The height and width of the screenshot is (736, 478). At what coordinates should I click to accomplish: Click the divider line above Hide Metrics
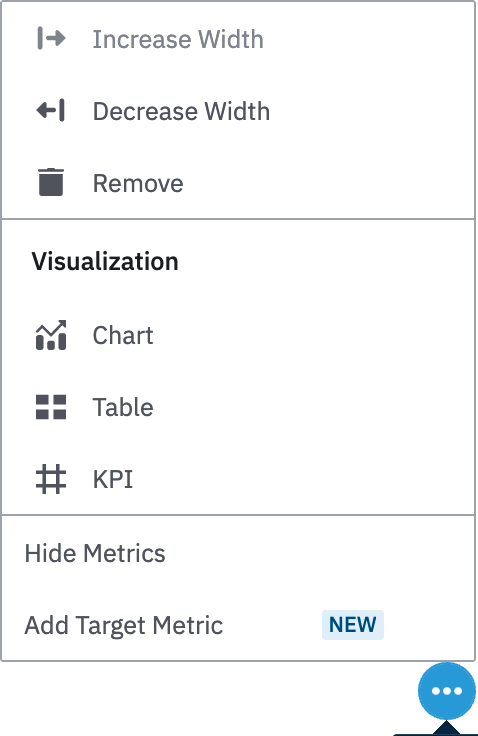coord(239,515)
